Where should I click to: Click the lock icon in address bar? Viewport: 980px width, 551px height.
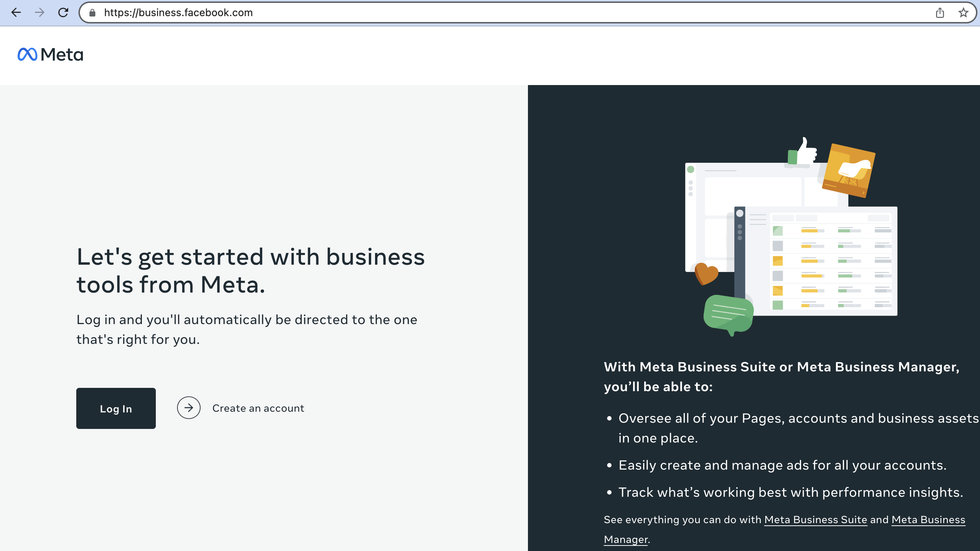[92, 12]
